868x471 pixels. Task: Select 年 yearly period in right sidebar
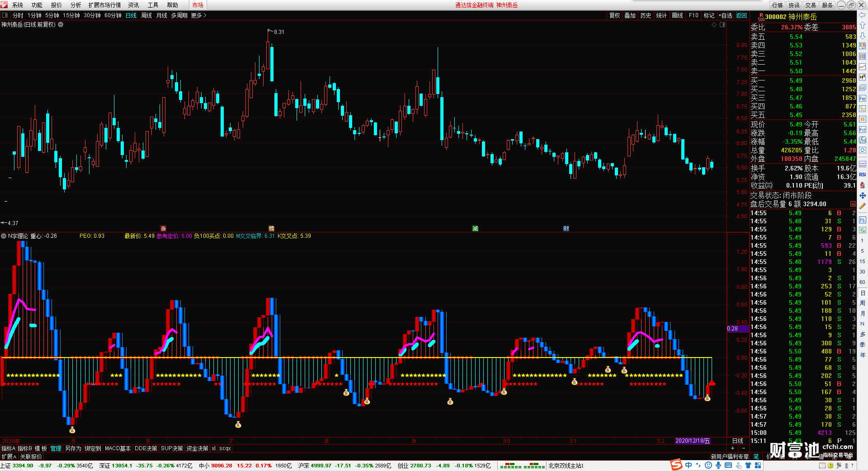pos(863,355)
